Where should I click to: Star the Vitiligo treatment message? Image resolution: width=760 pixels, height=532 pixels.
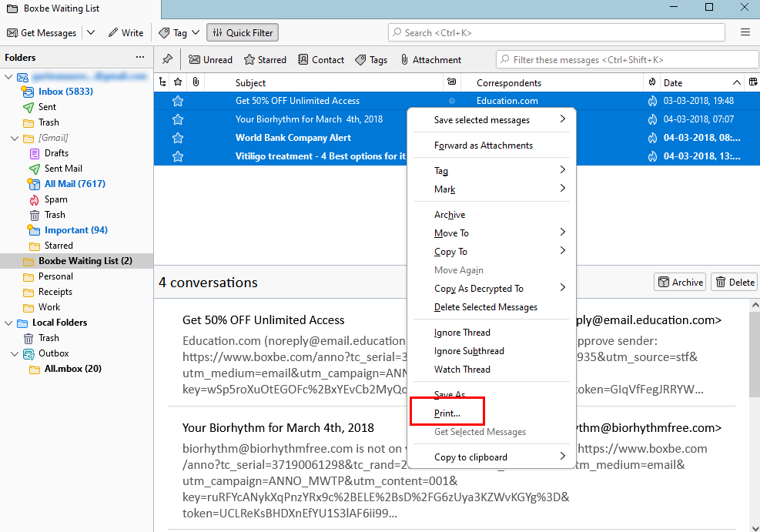click(178, 156)
